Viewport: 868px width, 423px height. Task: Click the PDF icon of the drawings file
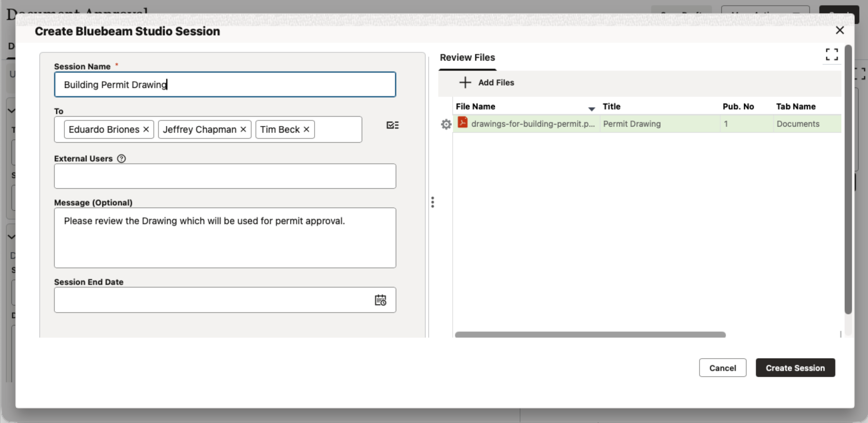(462, 123)
